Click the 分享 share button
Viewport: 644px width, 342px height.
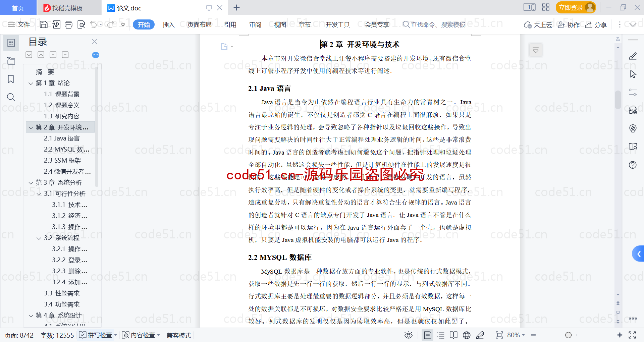596,25
